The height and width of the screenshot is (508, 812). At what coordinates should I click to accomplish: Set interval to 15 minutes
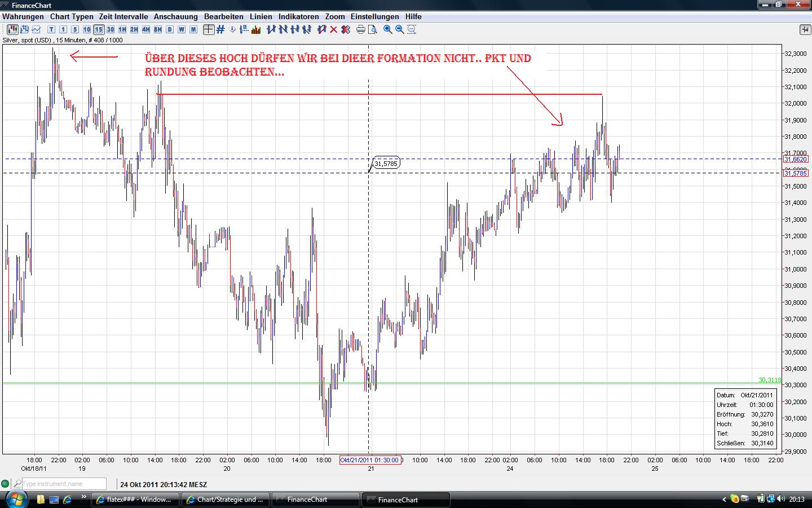(x=99, y=29)
